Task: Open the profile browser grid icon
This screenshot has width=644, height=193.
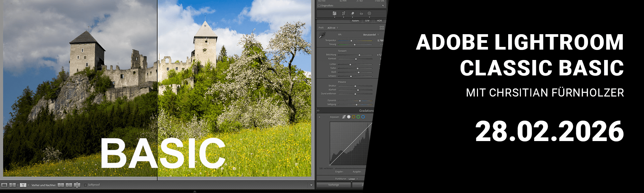Action: (x=381, y=28)
